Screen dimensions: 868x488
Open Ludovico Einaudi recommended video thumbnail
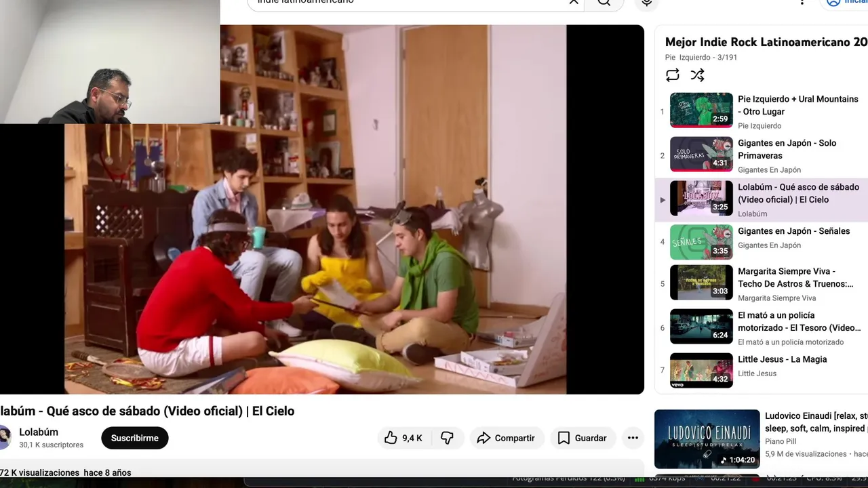[707, 439]
